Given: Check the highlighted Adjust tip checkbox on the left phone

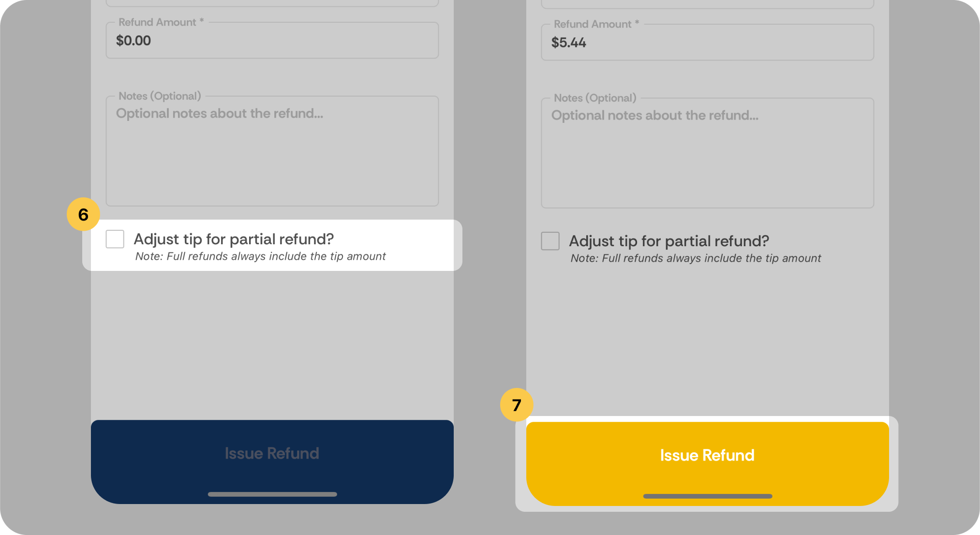Looking at the screenshot, I should coord(115,239).
